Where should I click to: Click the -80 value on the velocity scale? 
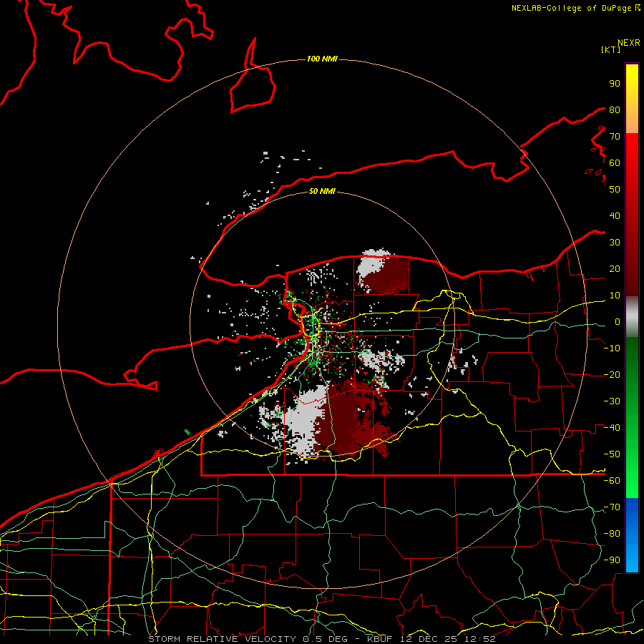(x=612, y=534)
